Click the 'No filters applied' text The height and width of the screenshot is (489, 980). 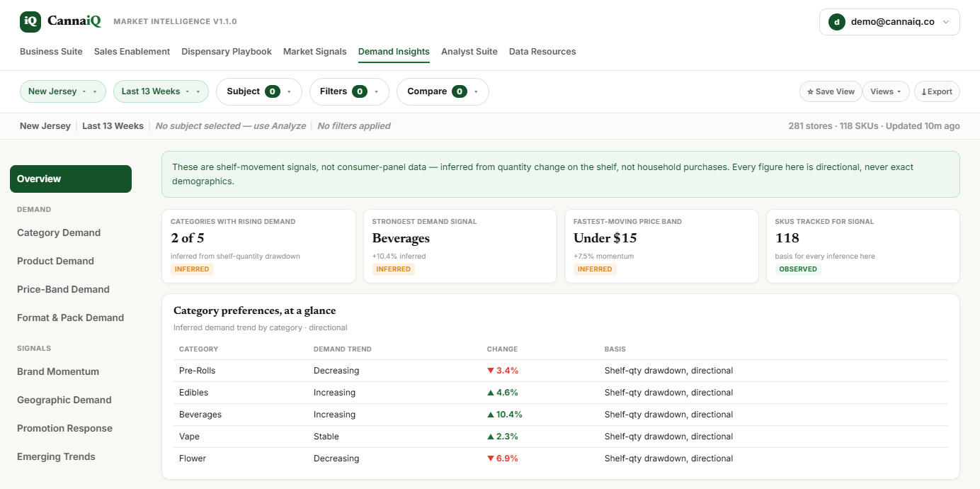coord(354,126)
